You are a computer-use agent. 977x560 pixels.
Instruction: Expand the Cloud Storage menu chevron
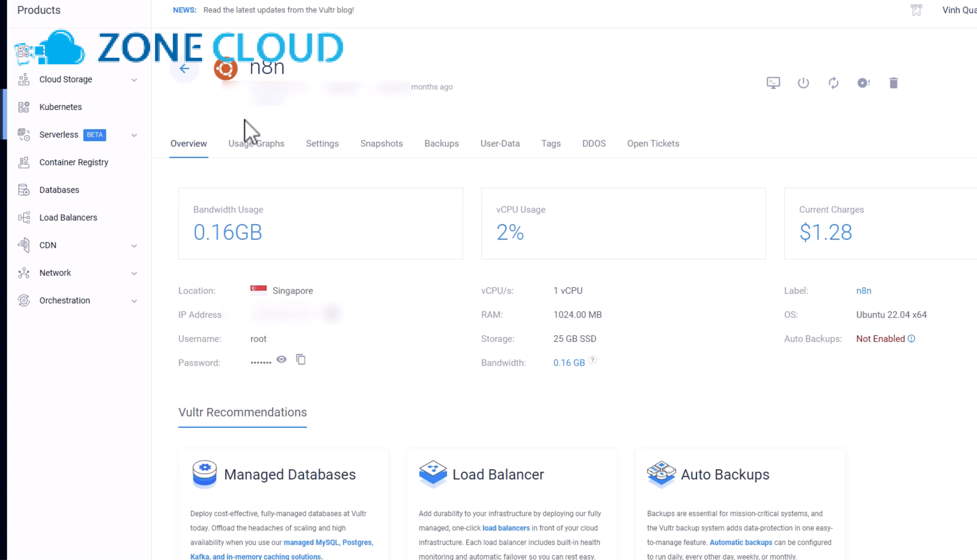[134, 80]
